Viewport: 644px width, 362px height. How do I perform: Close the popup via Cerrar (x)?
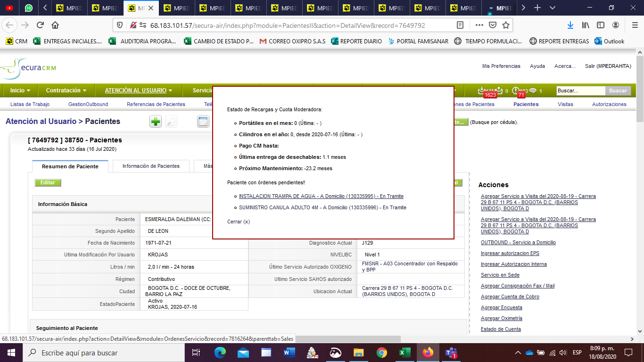point(239,222)
